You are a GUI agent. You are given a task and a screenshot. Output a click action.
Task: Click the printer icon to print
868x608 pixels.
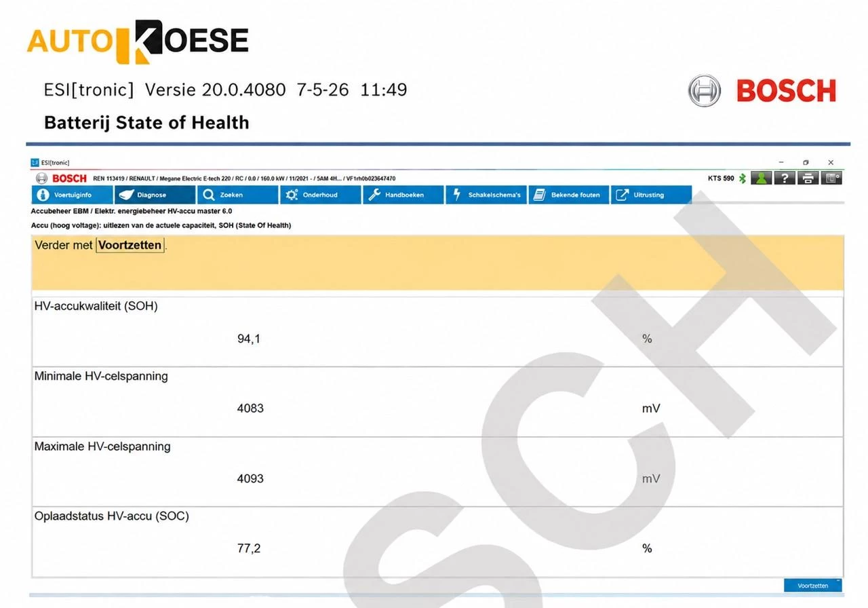pos(808,178)
